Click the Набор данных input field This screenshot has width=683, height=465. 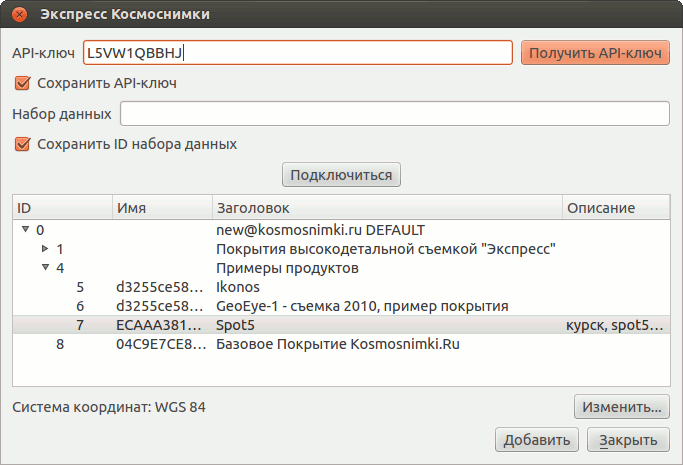[x=394, y=114]
